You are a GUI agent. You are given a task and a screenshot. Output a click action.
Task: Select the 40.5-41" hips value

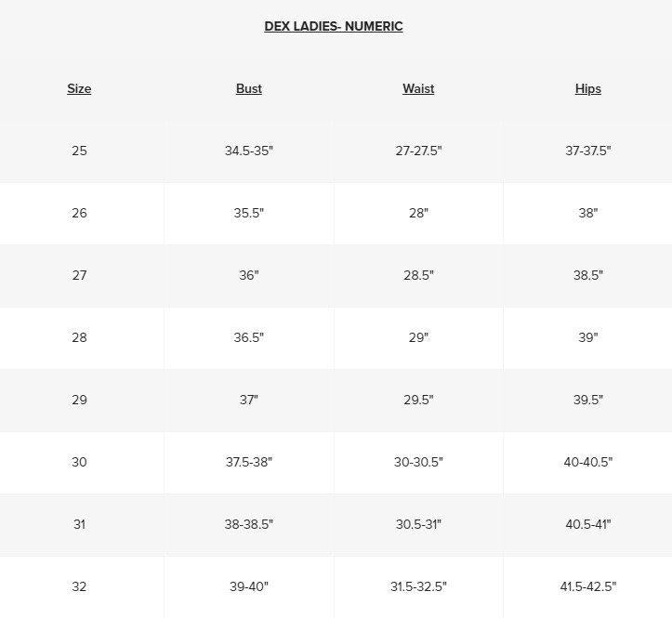pos(588,524)
